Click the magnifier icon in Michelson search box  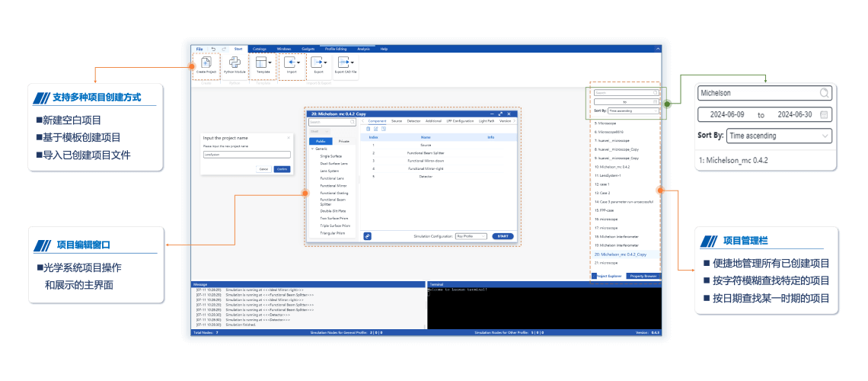[x=825, y=93]
